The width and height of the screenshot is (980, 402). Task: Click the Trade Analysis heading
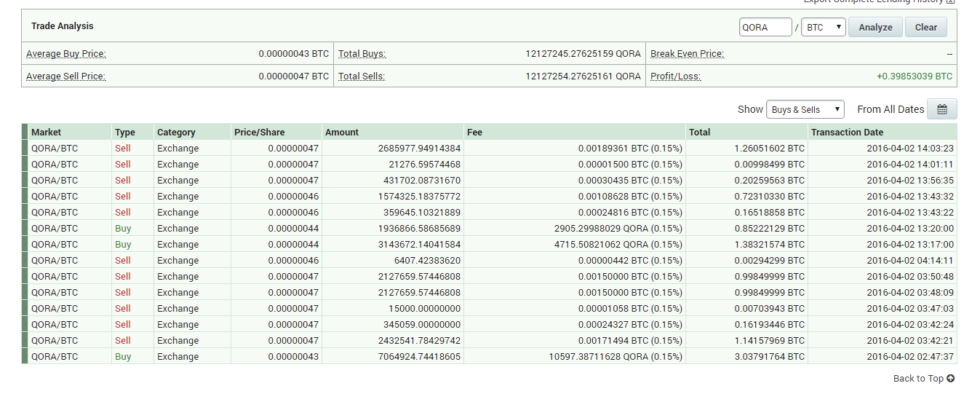coord(63,26)
